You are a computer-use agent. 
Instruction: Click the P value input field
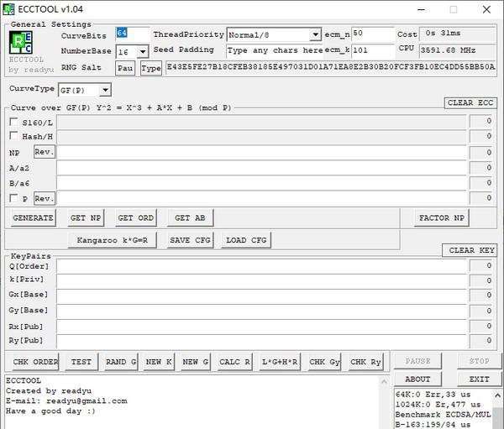tap(261, 198)
